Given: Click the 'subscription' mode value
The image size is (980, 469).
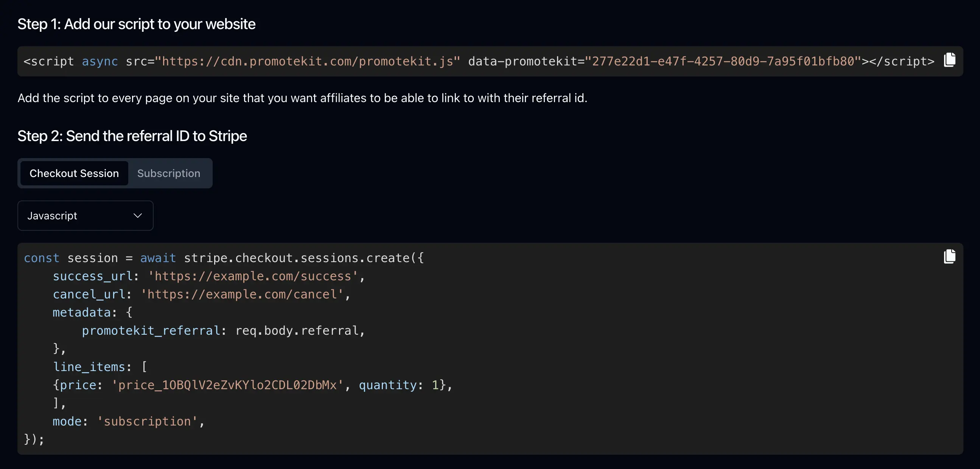Looking at the screenshot, I should [x=147, y=421].
